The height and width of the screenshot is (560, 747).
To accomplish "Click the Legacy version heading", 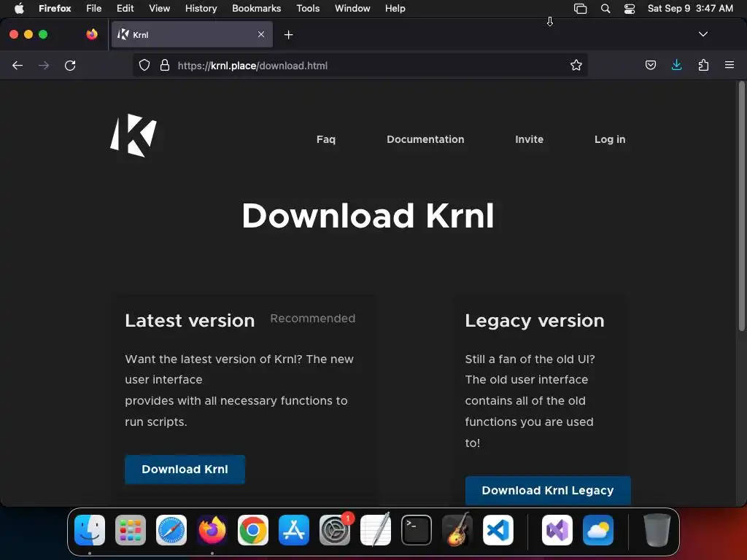I will click(535, 321).
